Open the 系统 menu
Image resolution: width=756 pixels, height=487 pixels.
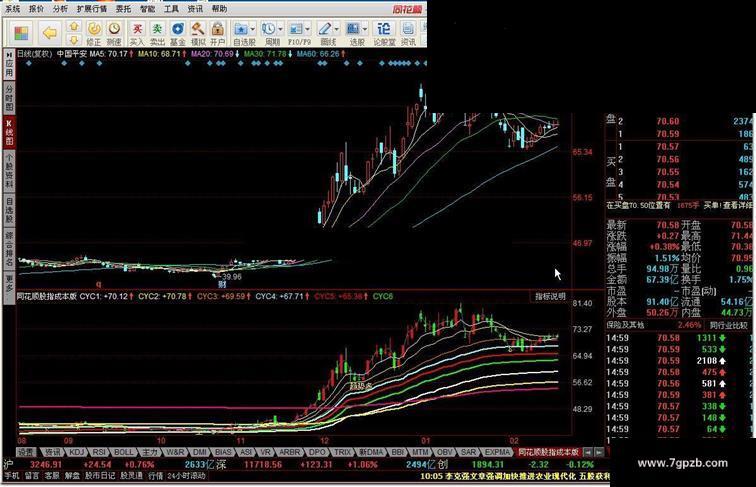coord(13,9)
